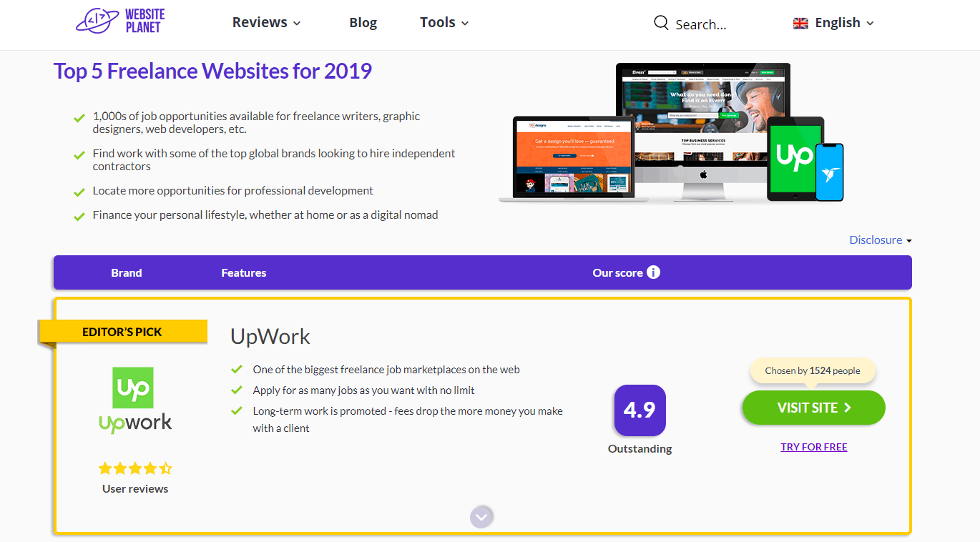This screenshot has width=980, height=542.
Task: Click checkmark beside 'One of the biggest freelance'
Action: 237,370
